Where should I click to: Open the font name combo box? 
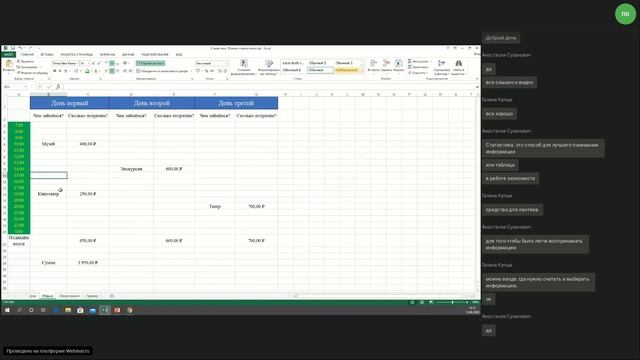pyautogui.click(x=65, y=63)
